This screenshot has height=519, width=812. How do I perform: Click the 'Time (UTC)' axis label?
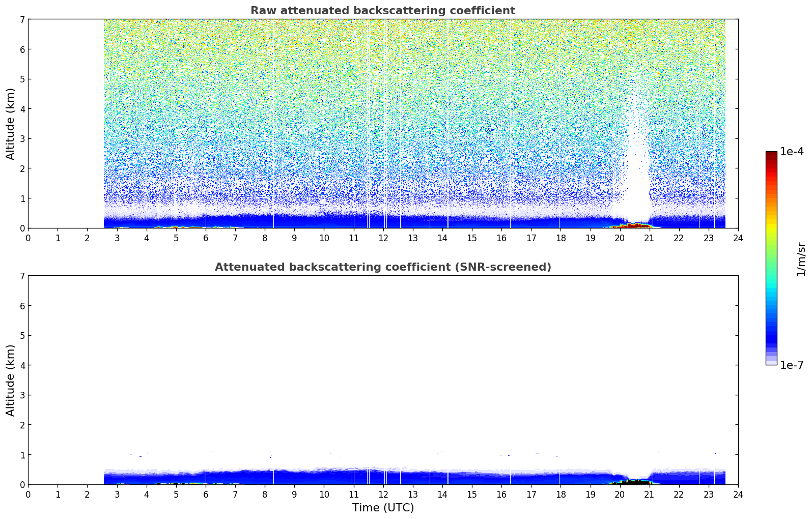click(x=383, y=508)
